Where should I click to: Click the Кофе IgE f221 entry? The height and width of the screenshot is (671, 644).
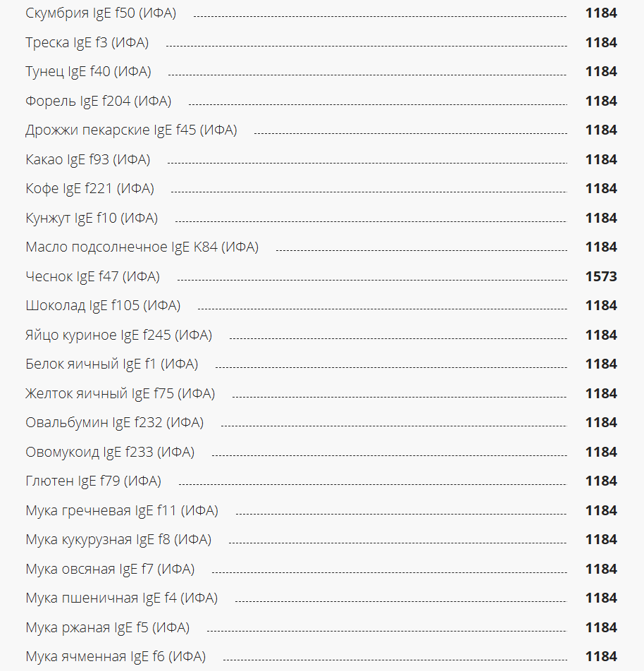[x=89, y=189]
